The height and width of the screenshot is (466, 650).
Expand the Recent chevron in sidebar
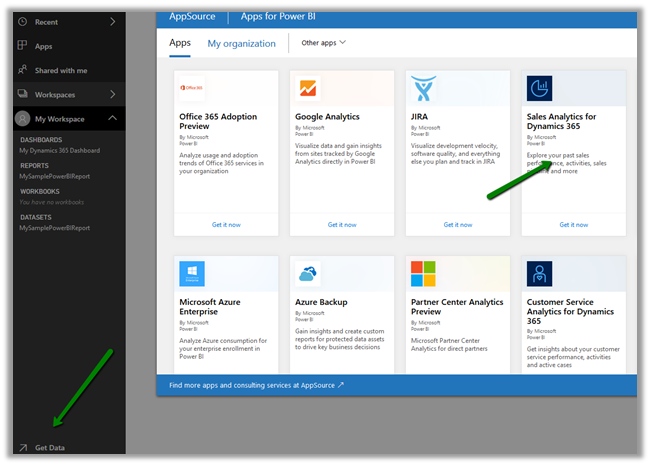(112, 21)
